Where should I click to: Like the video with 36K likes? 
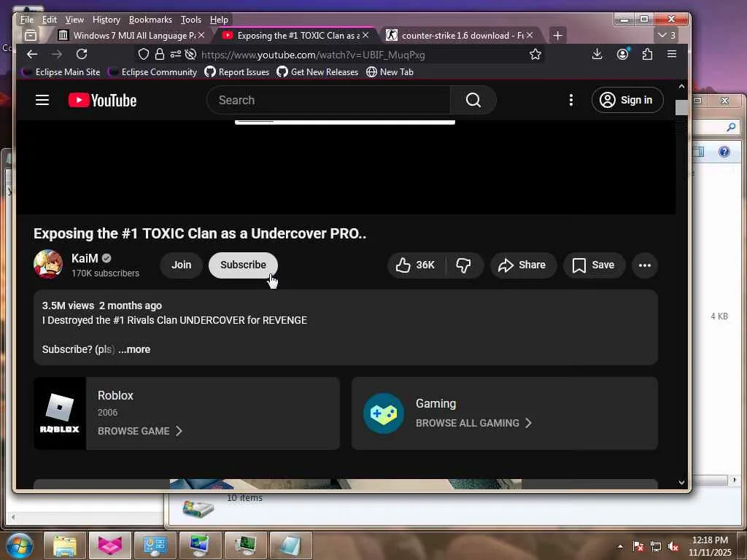point(416,265)
